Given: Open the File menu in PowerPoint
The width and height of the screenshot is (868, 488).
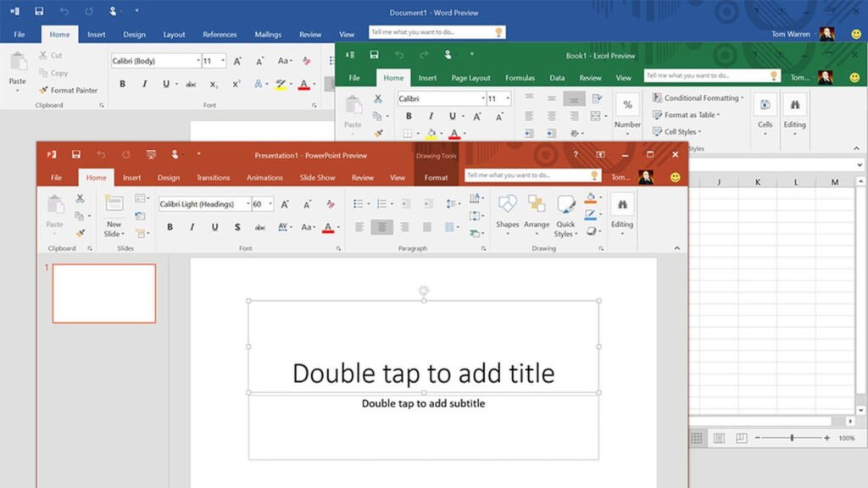Looking at the screenshot, I should click(57, 178).
